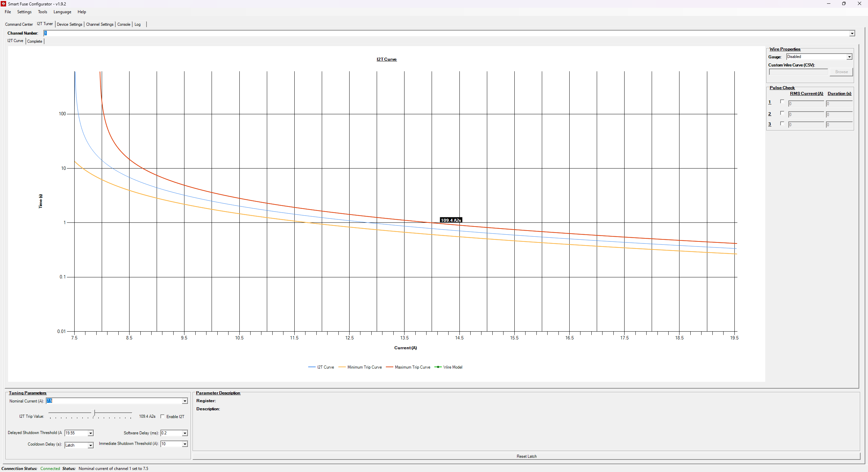Open the Console tab
Image resolution: width=868 pixels, height=472 pixels.
(x=123, y=24)
